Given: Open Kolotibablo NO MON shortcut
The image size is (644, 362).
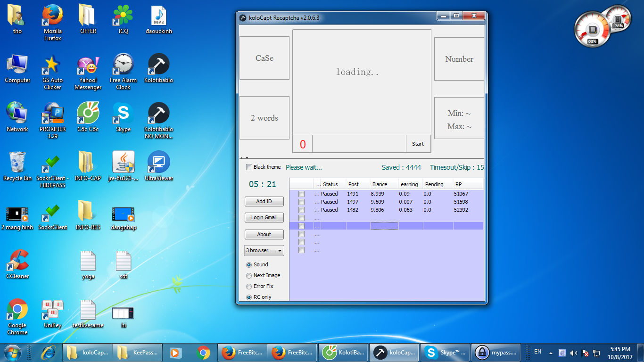Looking at the screenshot, I should pyautogui.click(x=158, y=121).
